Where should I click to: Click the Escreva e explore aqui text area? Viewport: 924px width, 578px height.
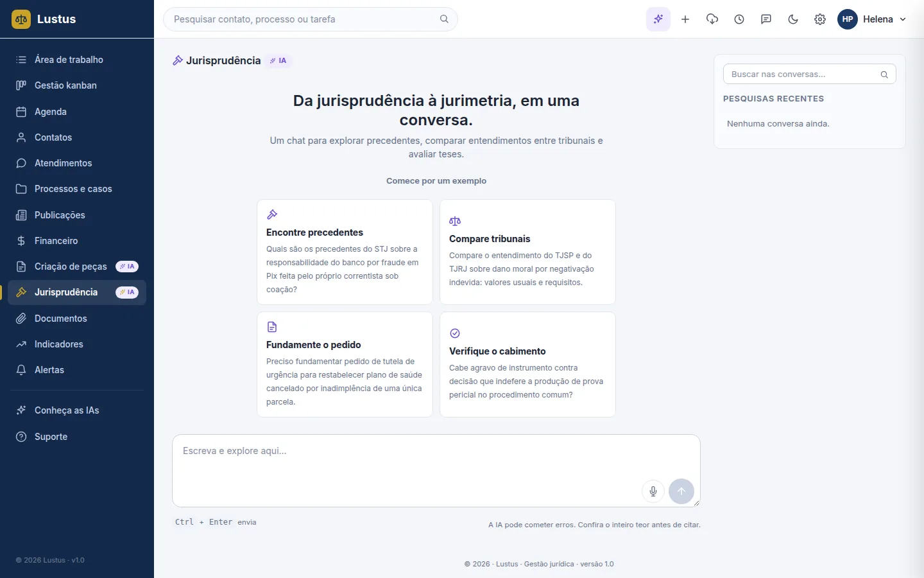point(436,471)
